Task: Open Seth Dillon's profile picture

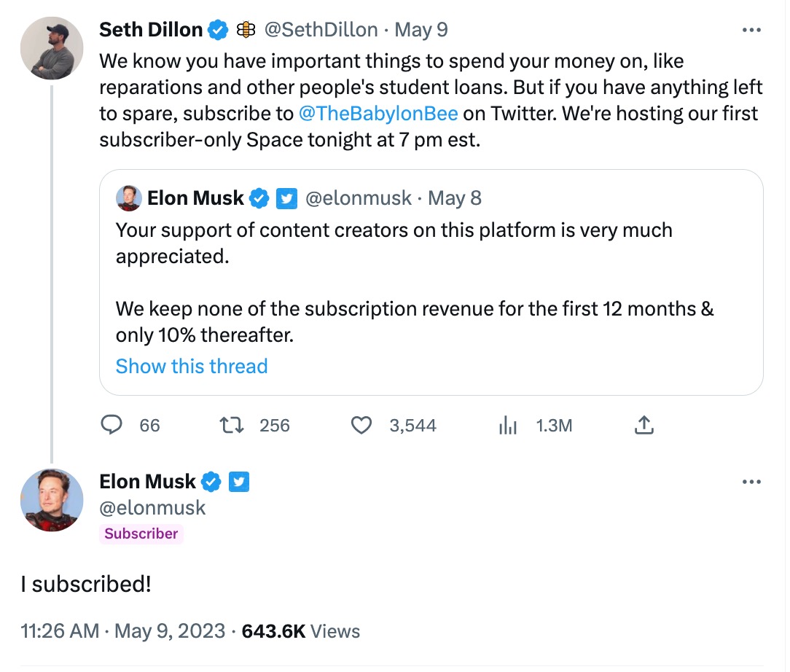Action: 51,47
